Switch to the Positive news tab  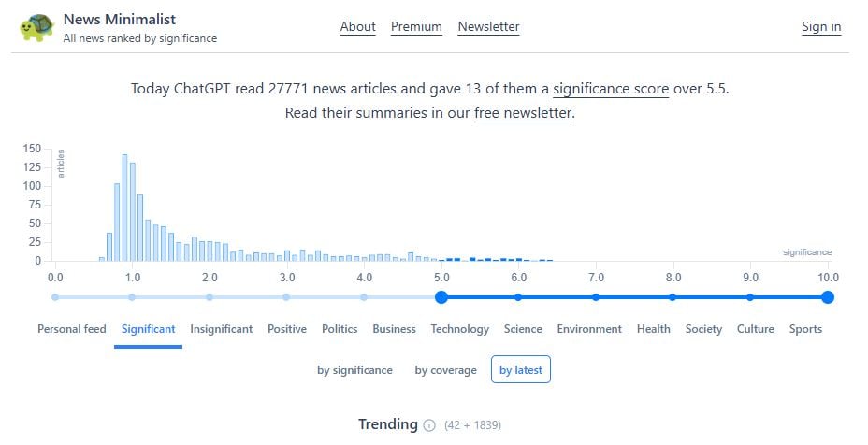[287, 329]
